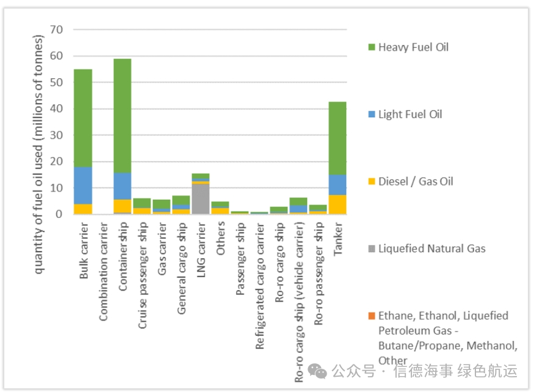Click the y-axis title quantity of fuel oil used
534x392 pixels.
pyautogui.click(x=38, y=154)
